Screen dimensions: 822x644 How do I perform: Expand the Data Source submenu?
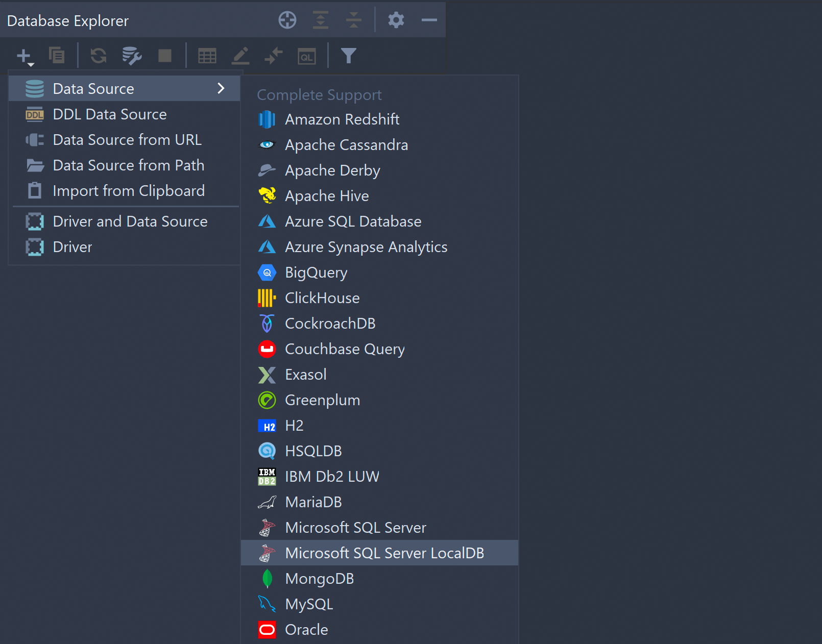point(125,88)
